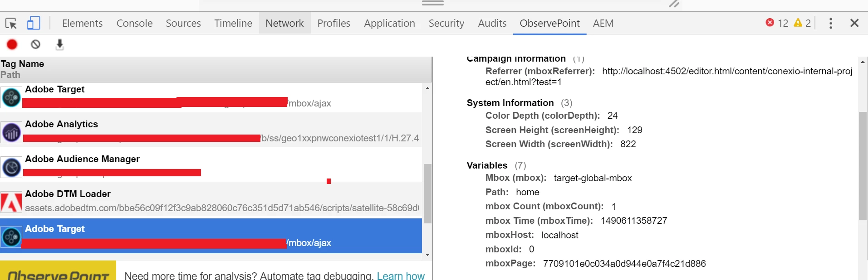Click the highlighted Adobe Target tag icon
Image resolution: width=868 pixels, height=280 pixels.
pos(11,237)
